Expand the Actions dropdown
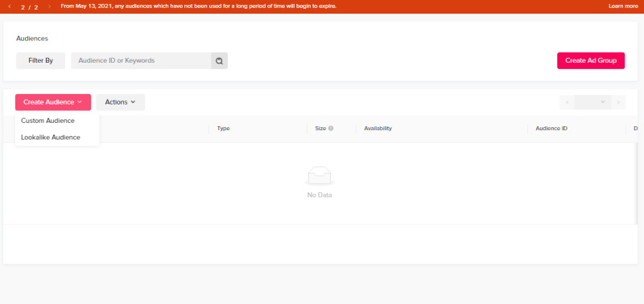This screenshot has height=304, width=644. [120, 102]
